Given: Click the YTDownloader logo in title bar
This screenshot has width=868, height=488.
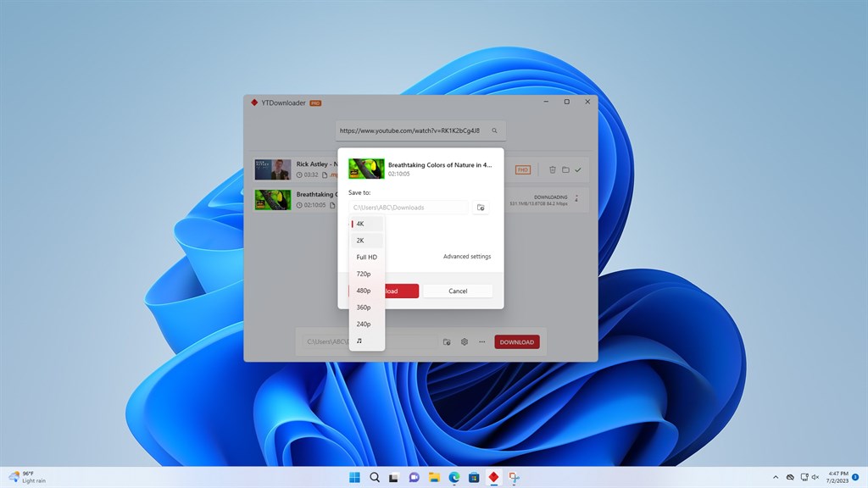Looking at the screenshot, I should tap(254, 103).
